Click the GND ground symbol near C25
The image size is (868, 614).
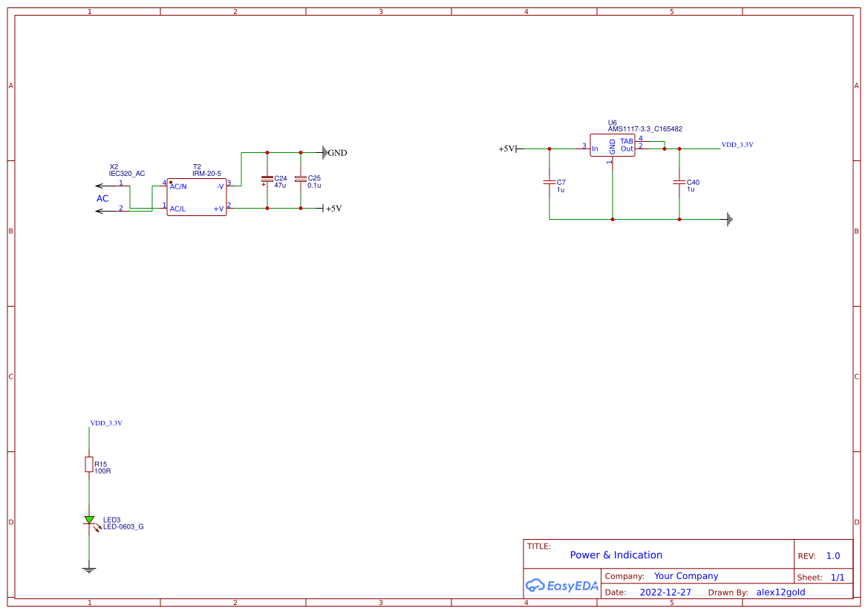click(324, 153)
